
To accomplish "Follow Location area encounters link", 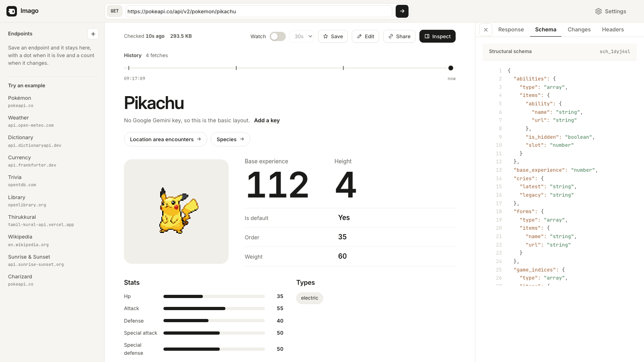I will pos(165,139).
